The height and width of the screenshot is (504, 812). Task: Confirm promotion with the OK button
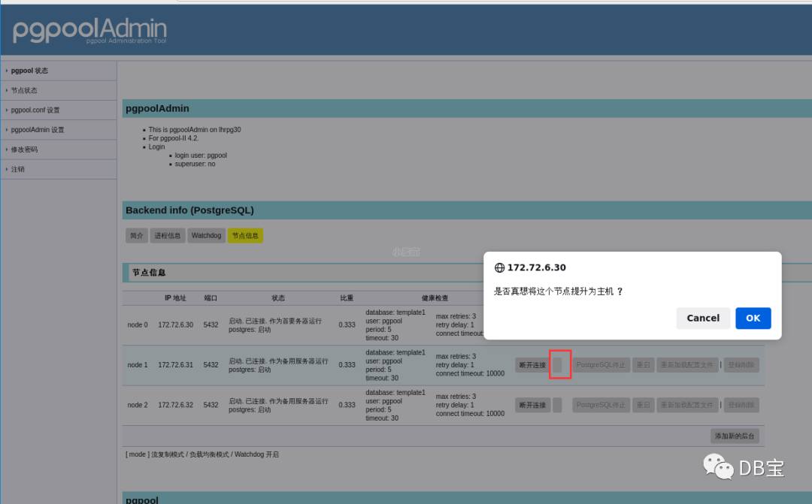pos(753,318)
